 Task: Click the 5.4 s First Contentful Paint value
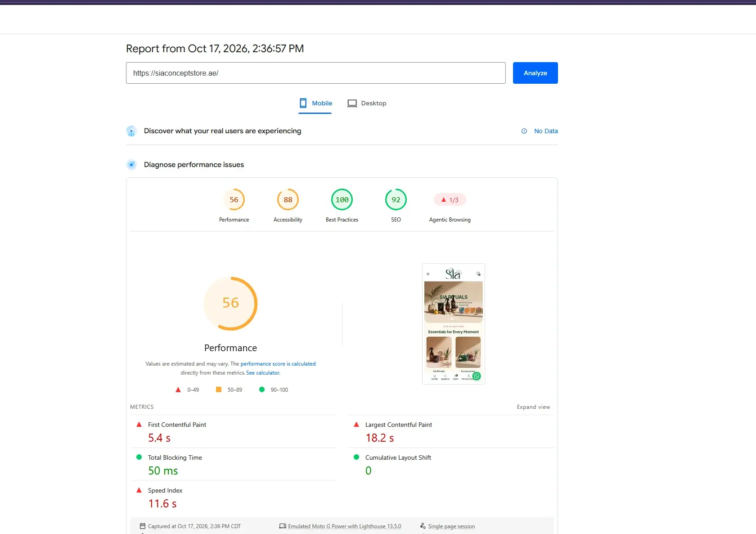tap(159, 438)
